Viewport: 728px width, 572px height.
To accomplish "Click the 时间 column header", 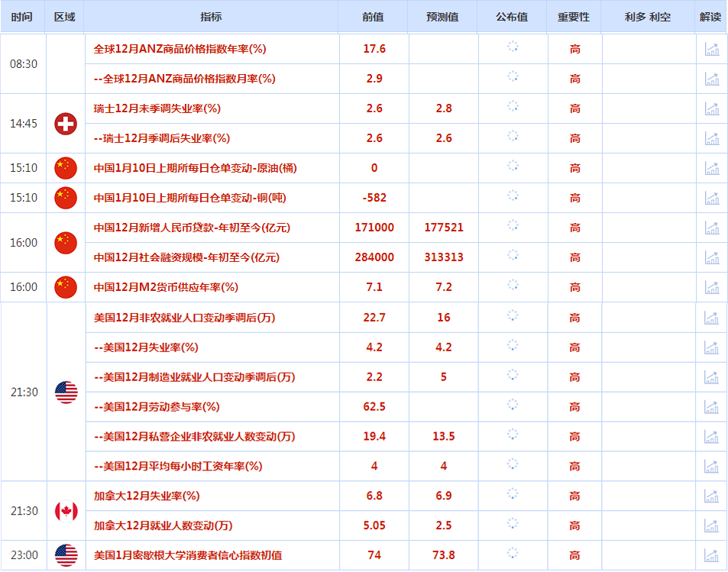I will tap(22, 17).
